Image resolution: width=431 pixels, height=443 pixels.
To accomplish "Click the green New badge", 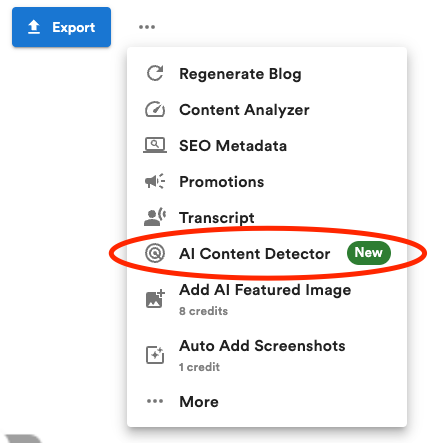I will pyautogui.click(x=368, y=253).
